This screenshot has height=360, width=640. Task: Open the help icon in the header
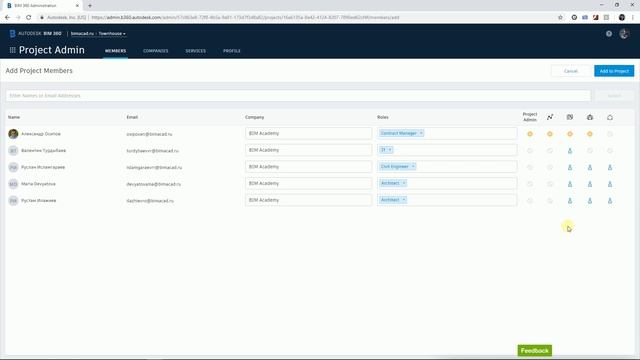[609, 34]
